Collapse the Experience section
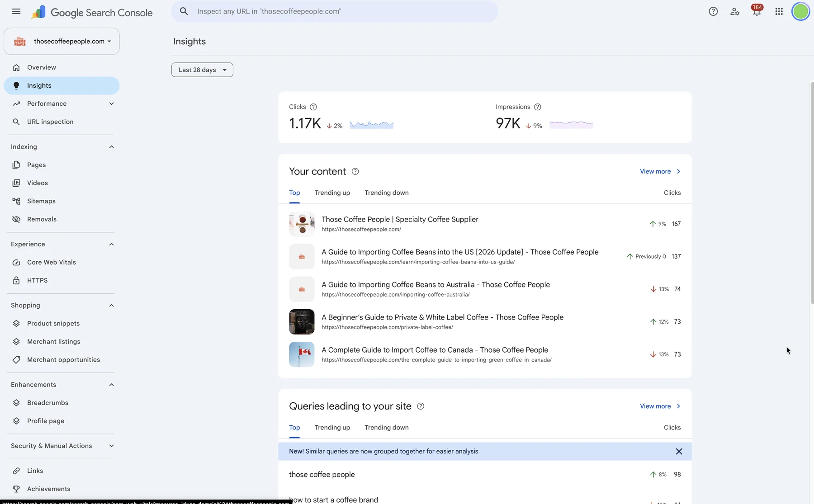Viewport: 814px width, 504px height. (x=111, y=245)
